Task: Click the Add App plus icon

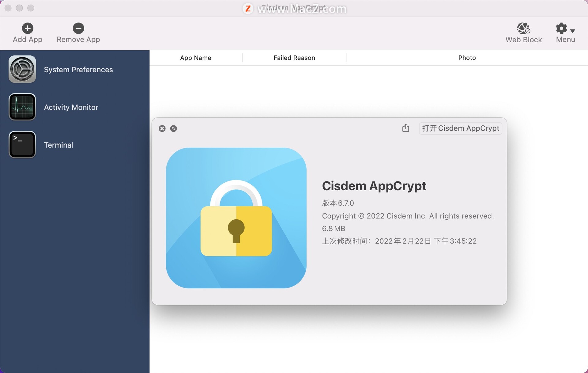Action: [x=28, y=28]
